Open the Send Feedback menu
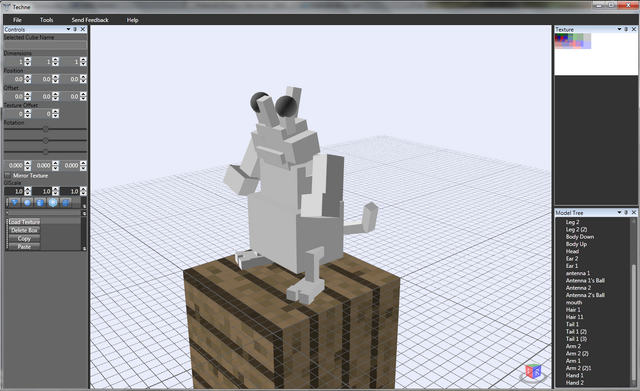 tap(90, 20)
